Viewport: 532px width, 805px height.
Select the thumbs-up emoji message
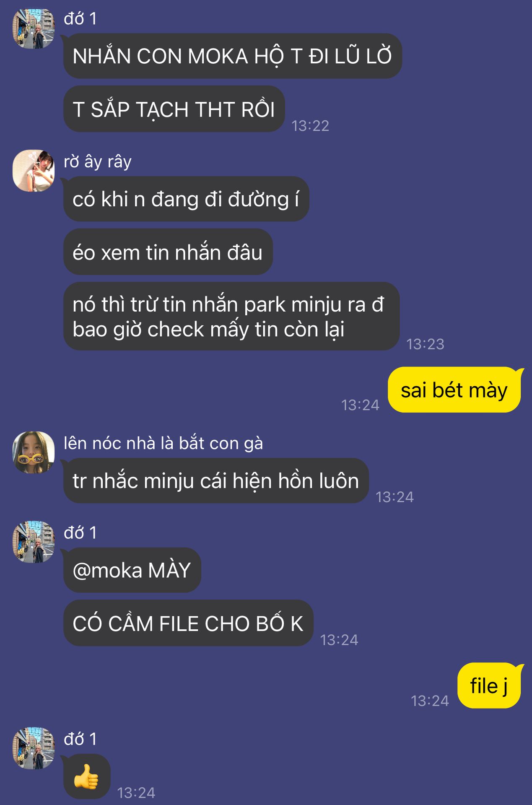pyautogui.click(x=87, y=776)
